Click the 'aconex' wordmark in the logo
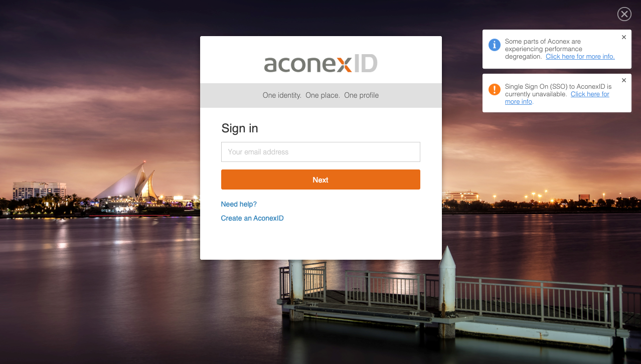The width and height of the screenshot is (641, 364). (307, 64)
